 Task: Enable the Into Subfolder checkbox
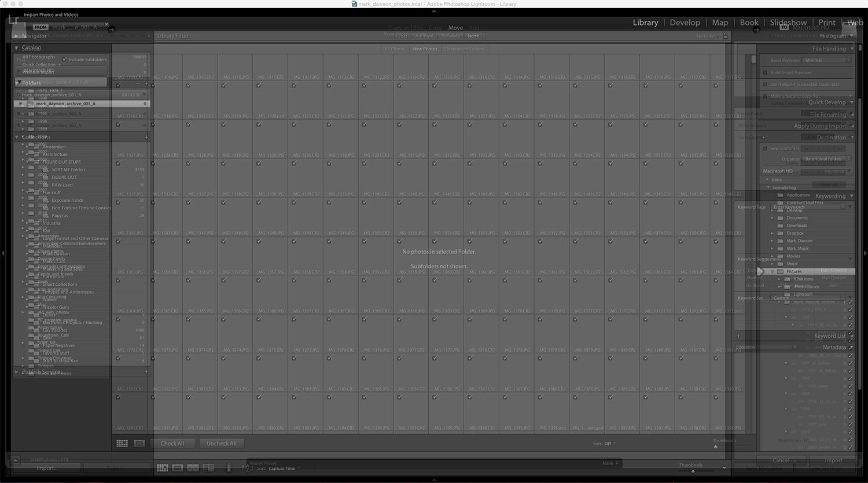point(765,149)
